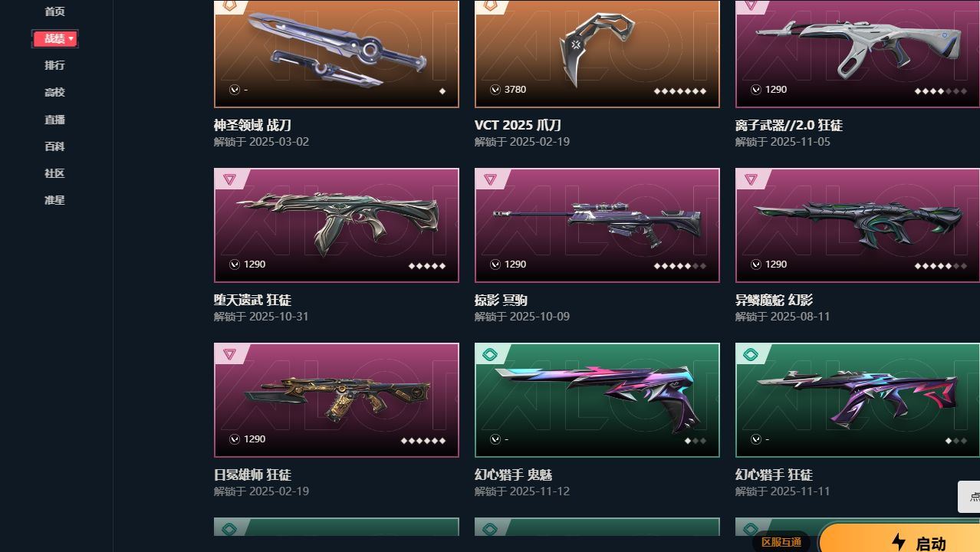Screen dimensions: 980x552
Task: Click the 区服互通 label button
Action: (781, 542)
